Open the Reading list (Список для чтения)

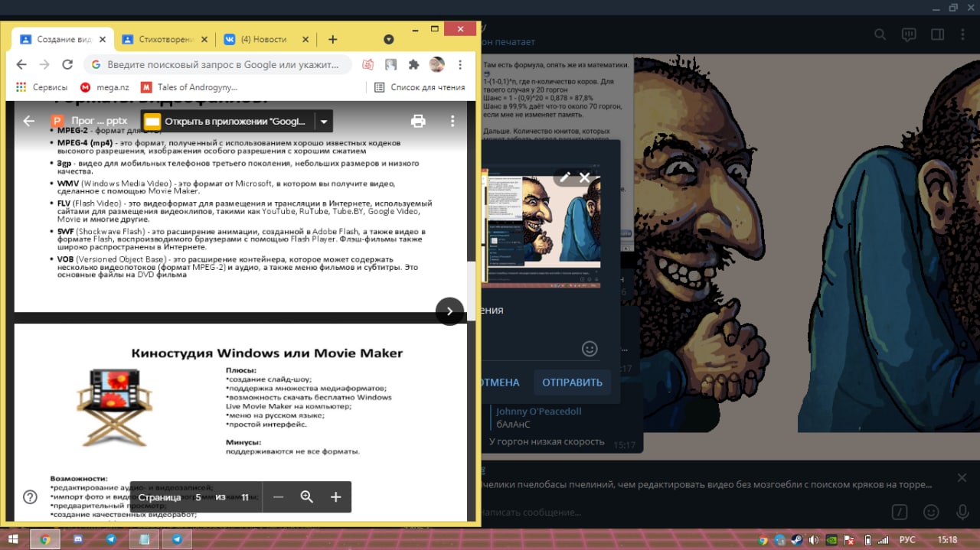coord(420,87)
